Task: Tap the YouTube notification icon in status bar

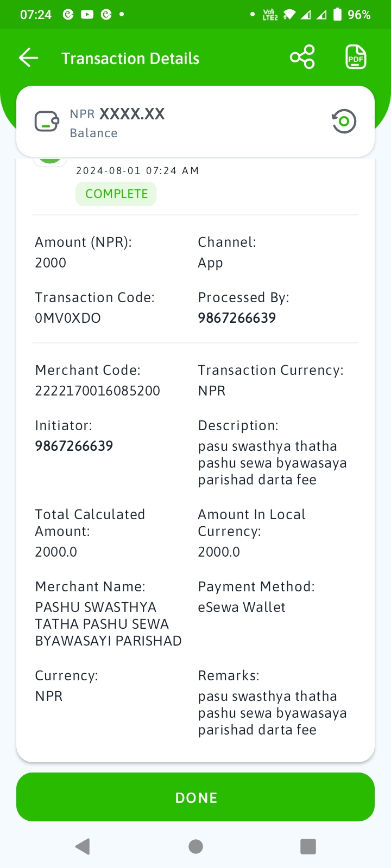Action: click(87, 15)
